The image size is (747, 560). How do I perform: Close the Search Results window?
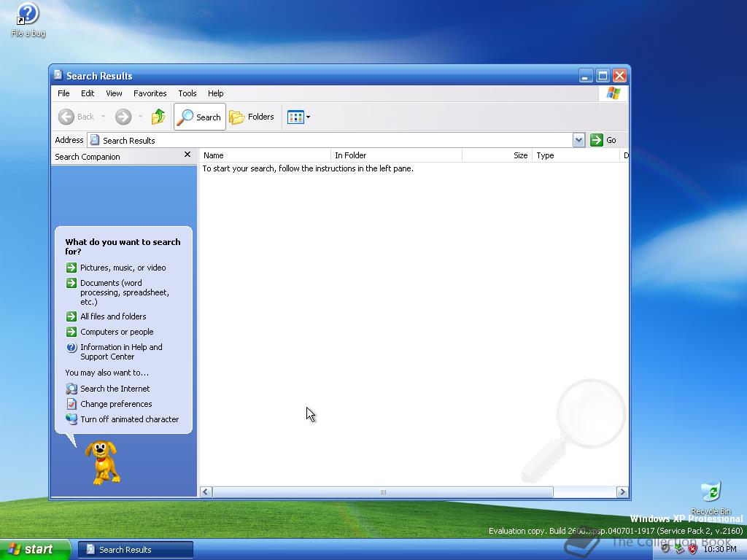(619, 76)
